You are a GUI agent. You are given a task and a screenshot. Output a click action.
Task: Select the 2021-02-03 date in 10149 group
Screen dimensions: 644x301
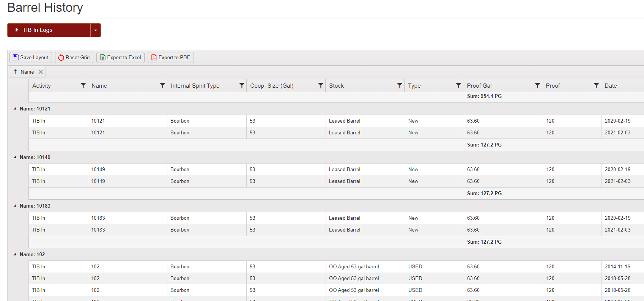coord(617,181)
